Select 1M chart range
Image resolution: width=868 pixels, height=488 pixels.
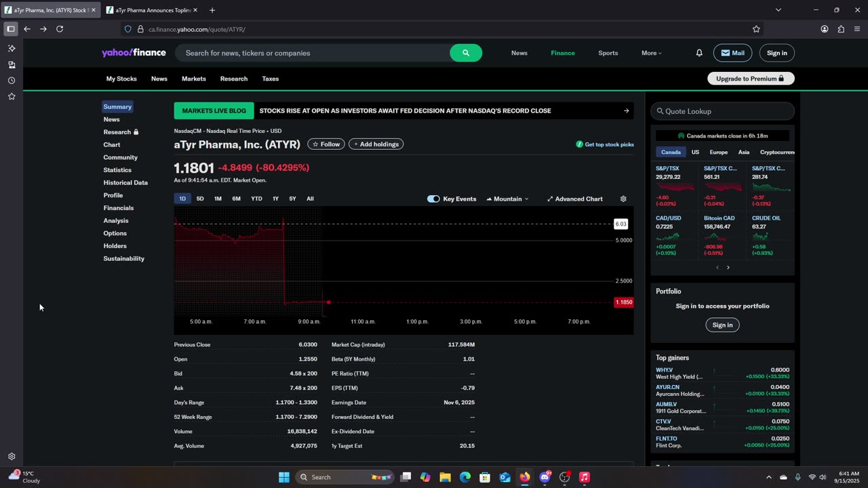218,199
